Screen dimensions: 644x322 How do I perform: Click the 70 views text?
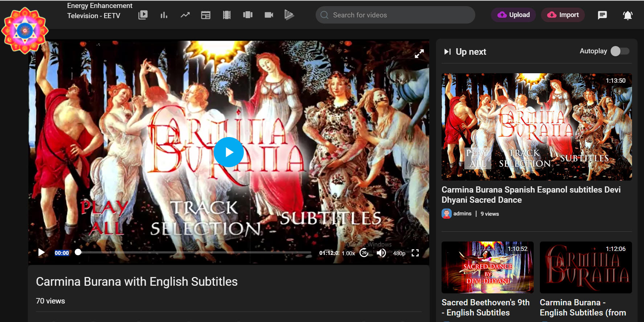(50, 301)
